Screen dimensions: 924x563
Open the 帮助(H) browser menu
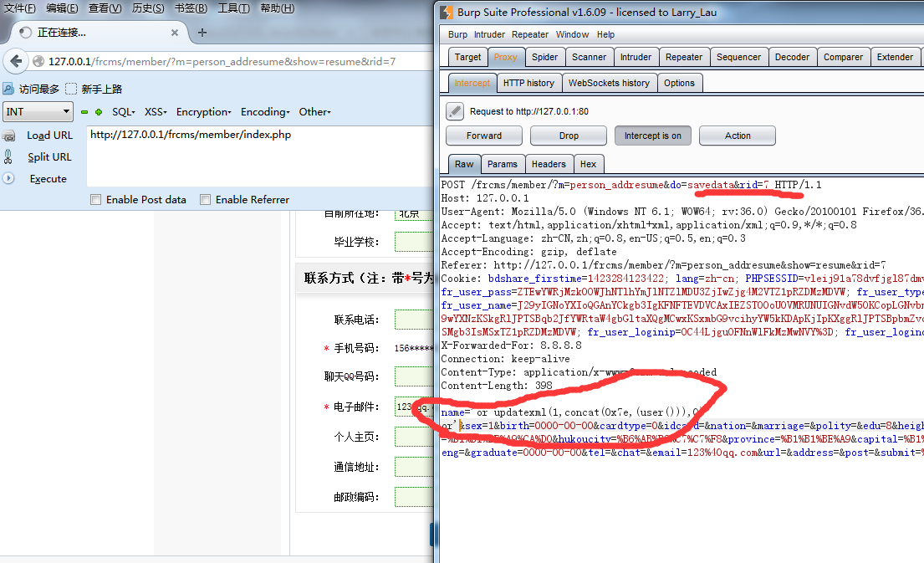(x=278, y=8)
